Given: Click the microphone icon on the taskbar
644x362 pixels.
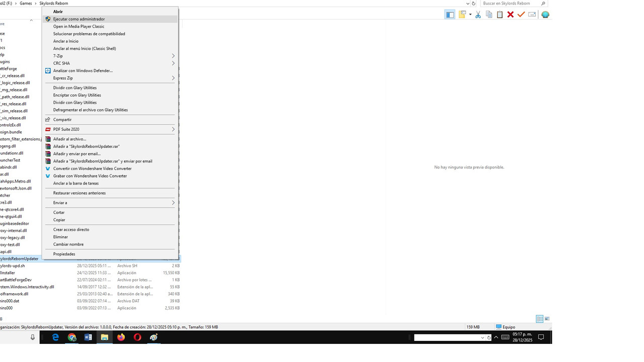Looking at the screenshot, I should coord(33,337).
